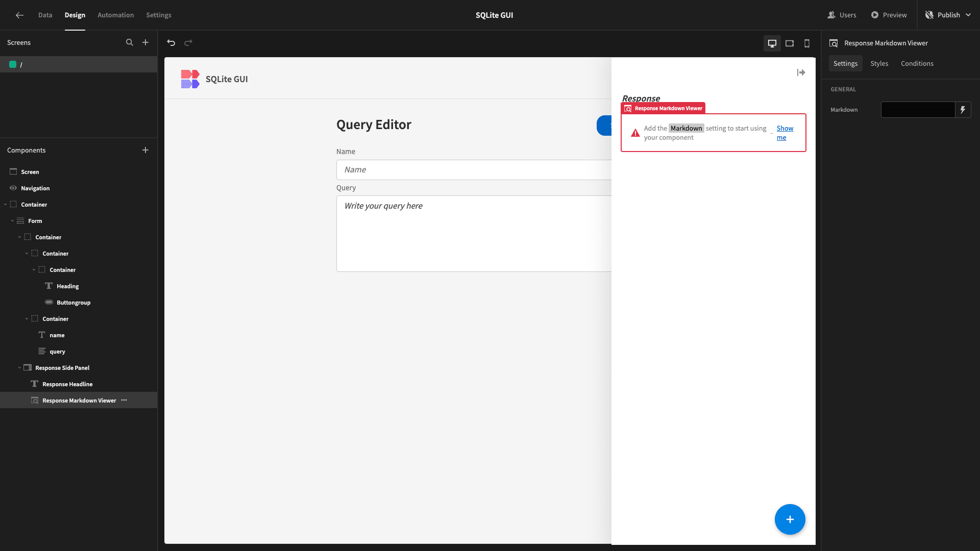Open the top Settings tab
Screen dimensions: 980x551
(x=159, y=15)
